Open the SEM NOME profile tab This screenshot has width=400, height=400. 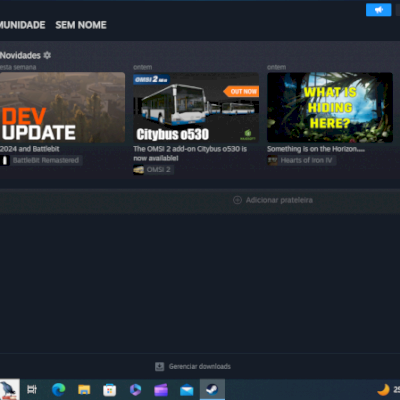pyautogui.click(x=81, y=25)
